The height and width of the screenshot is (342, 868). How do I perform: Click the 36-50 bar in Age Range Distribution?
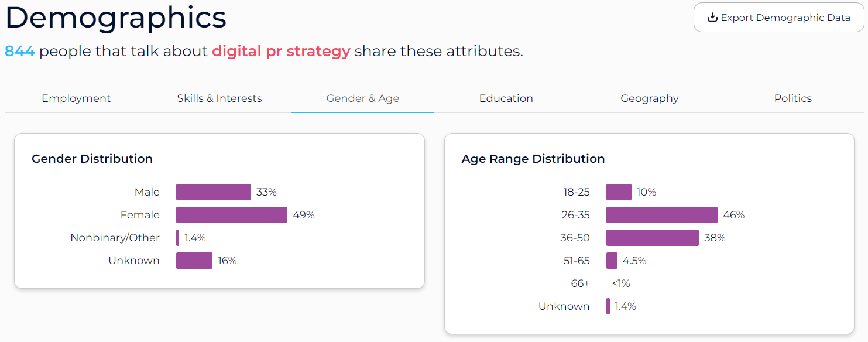651,237
